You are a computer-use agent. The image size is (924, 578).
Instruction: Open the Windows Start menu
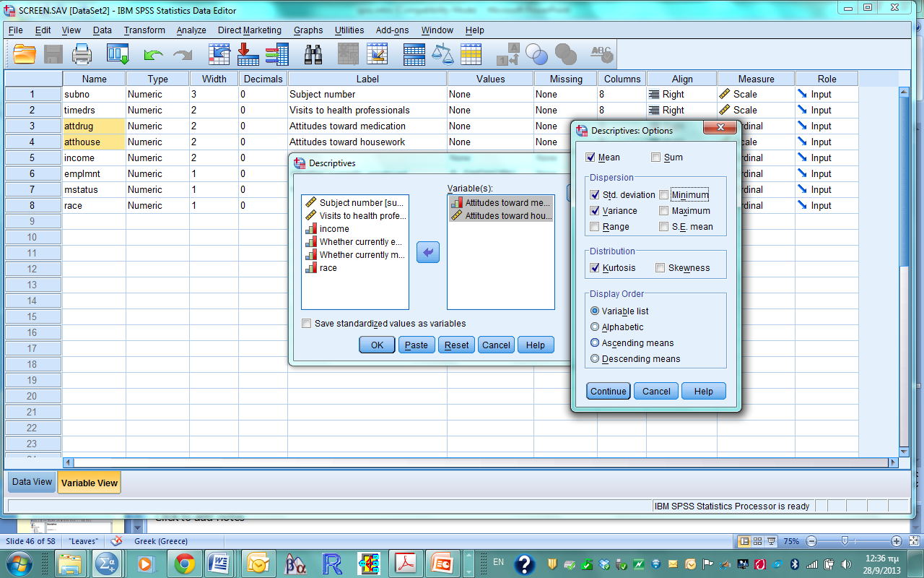point(19,563)
